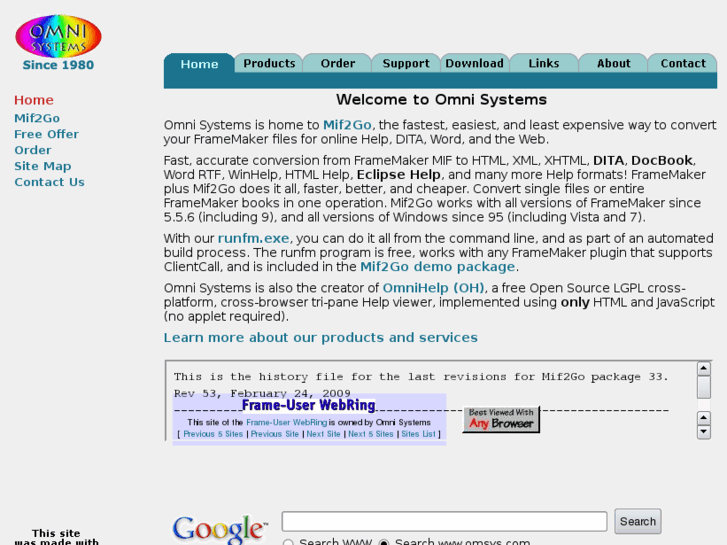Select the Search www.omsys.com radio button

tap(384, 543)
